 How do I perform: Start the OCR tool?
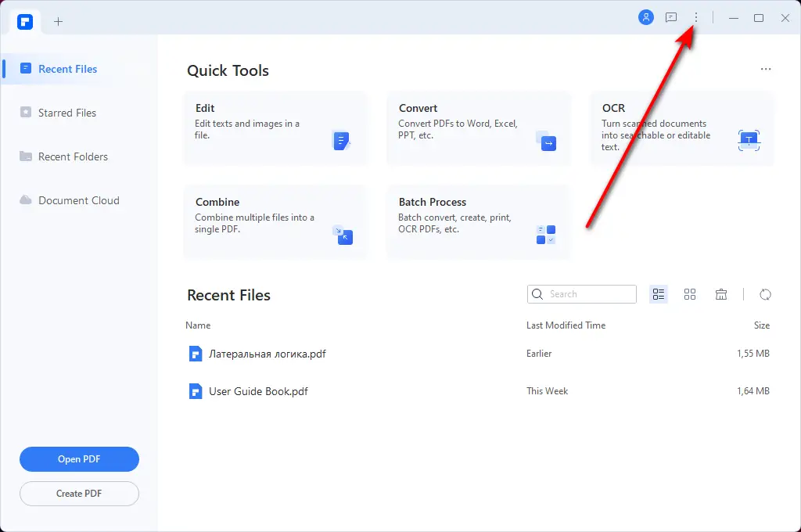[681, 128]
